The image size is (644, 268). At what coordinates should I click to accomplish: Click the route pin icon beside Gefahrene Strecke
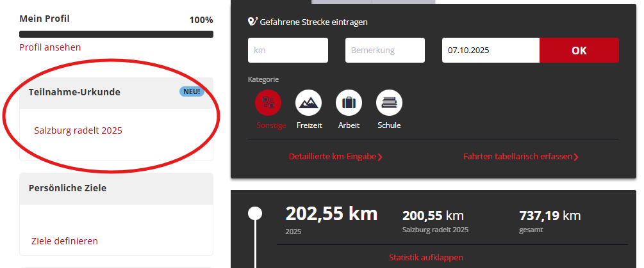(252, 22)
